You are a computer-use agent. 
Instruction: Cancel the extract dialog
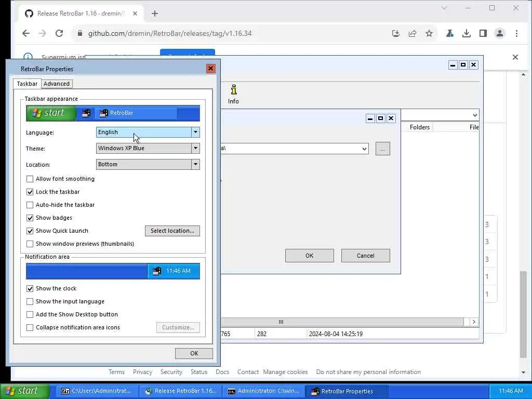pyautogui.click(x=365, y=256)
